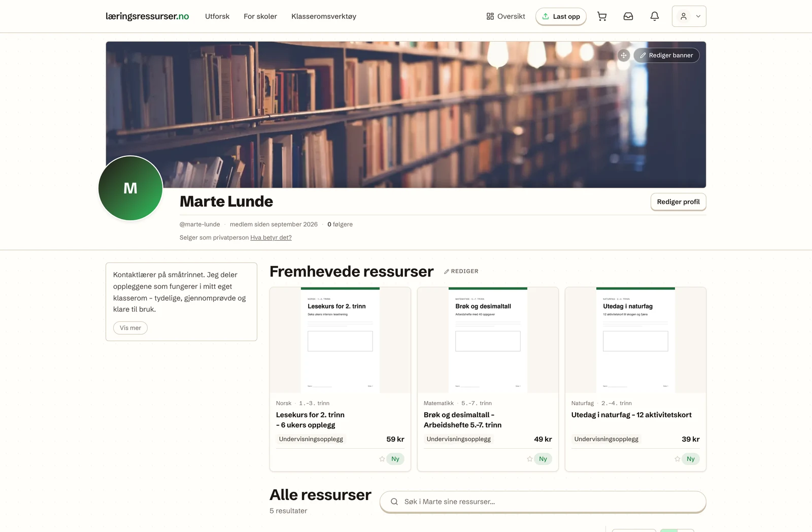Open the Utforsk menu
The width and height of the screenshot is (812, 532).
tap(217, 16)
